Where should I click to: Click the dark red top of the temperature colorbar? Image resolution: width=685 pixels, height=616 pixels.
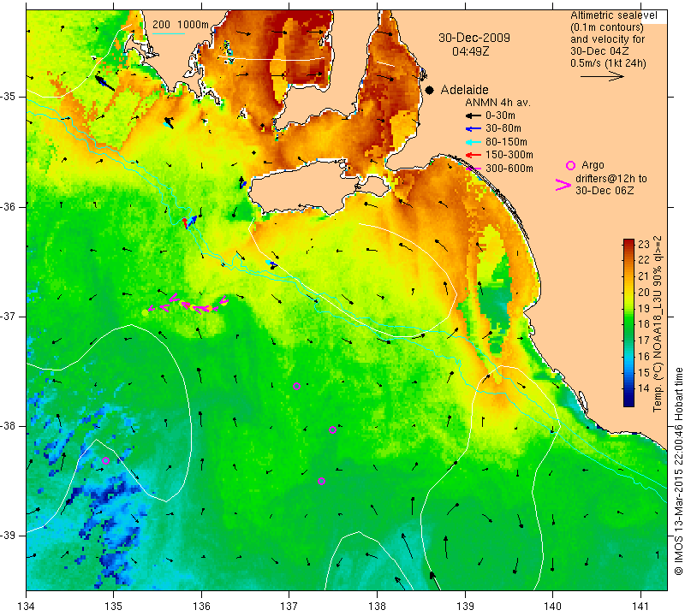coord(628,243)
